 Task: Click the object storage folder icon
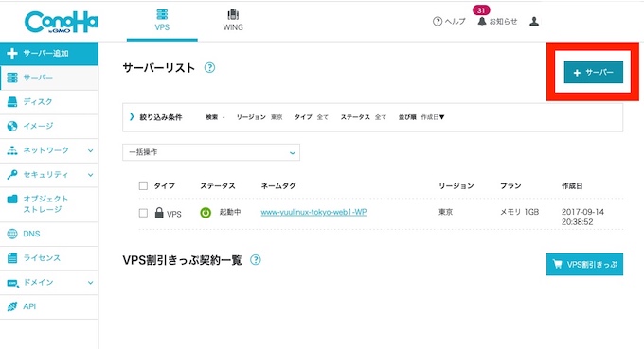tap(12, 200)
